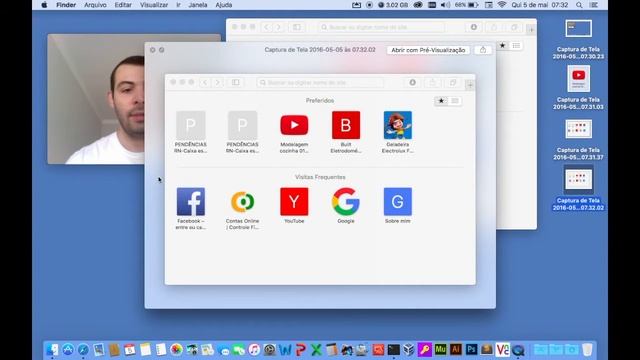Select Captura de Tela 07.31.37 desktop file
Image resolution: width=640 pixels, height=360 pixels.
click(x=578, y=140)
